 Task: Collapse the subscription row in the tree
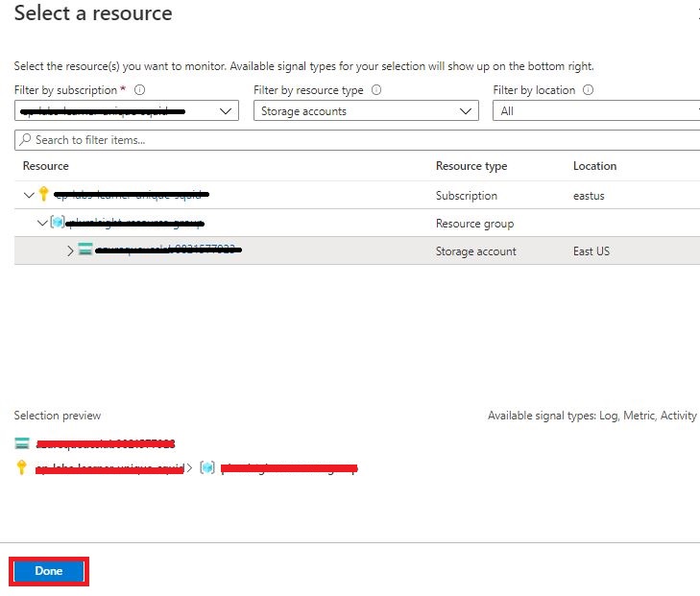[28, 195]
